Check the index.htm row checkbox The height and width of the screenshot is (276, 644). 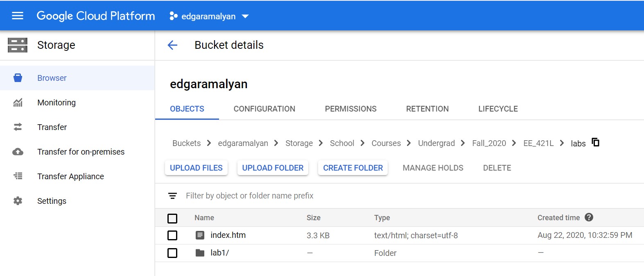point(172,235)
